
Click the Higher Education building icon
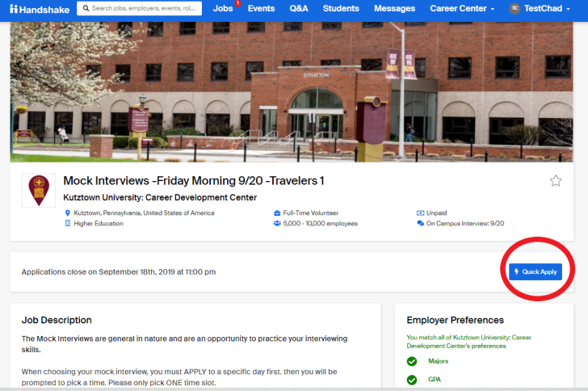pyautogui.click(x=68, y=224)
